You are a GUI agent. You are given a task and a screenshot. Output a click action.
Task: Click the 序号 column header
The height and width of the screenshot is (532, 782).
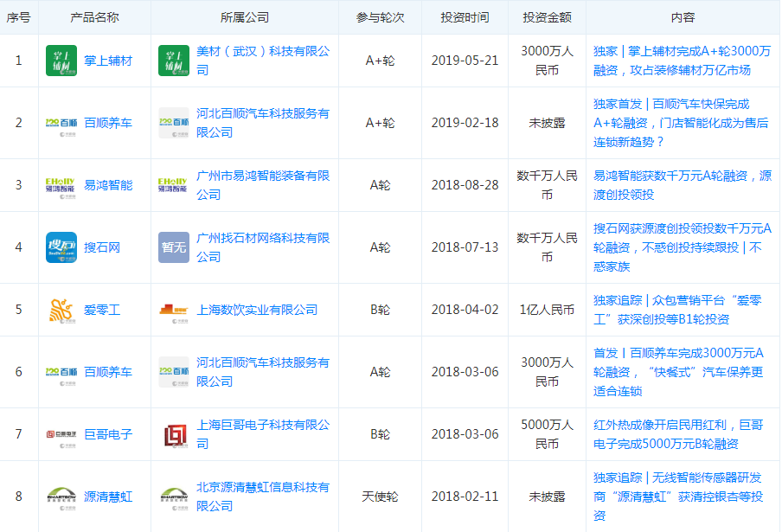tap(18, 17)
